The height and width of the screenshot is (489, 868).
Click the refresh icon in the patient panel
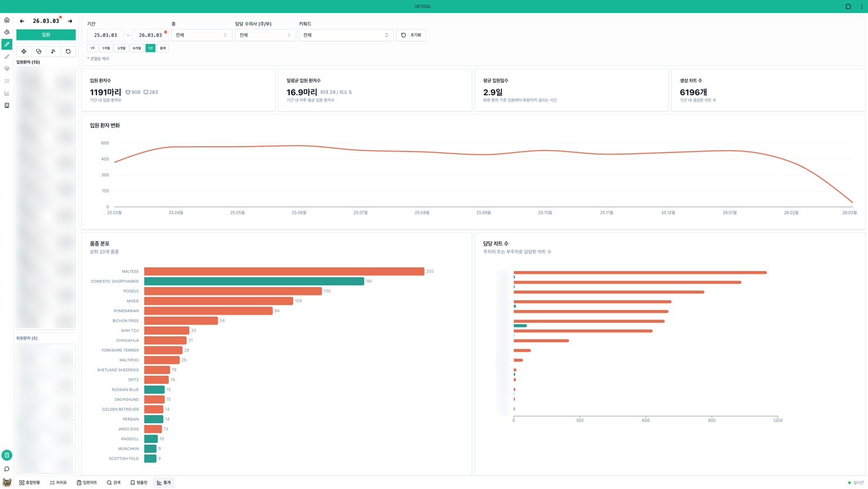(x=68, y=52)
